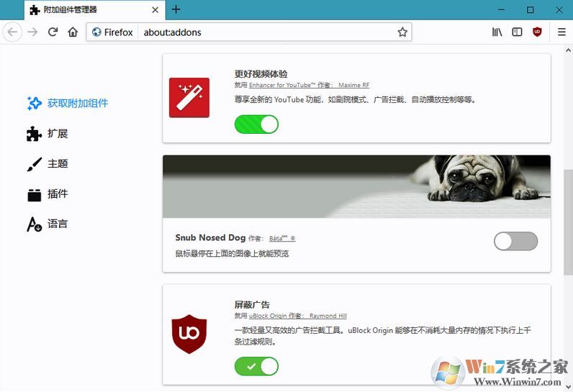Viewport: 573px width, 392px height.
Task: Open the 插件 plugins section
Action: coord(48,194)
